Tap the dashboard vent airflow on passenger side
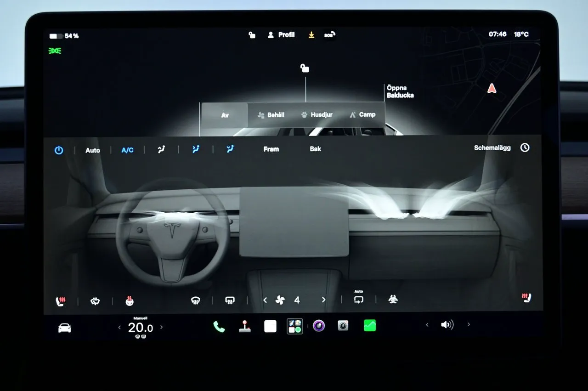The image size is (588, 391). click(x=411, y=199)
